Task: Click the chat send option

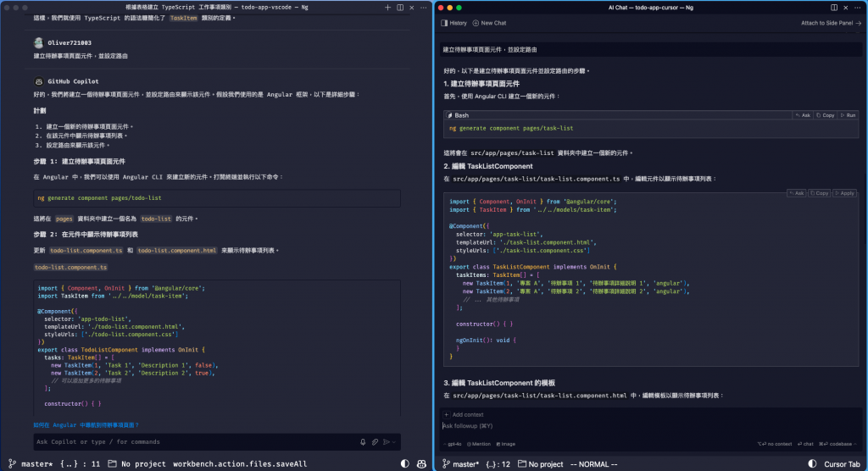Action: pyautogui.click(x=805, y=444)
